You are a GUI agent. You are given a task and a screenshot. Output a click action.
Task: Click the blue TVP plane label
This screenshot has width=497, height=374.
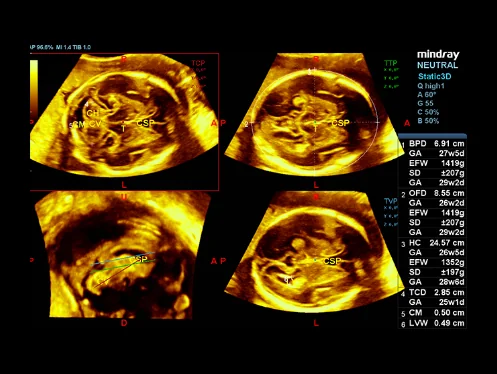click(x=391, y=201)
